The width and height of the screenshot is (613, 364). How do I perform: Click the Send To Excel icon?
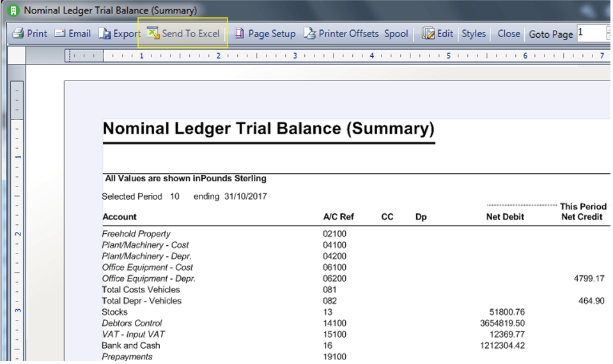[153, 33]
